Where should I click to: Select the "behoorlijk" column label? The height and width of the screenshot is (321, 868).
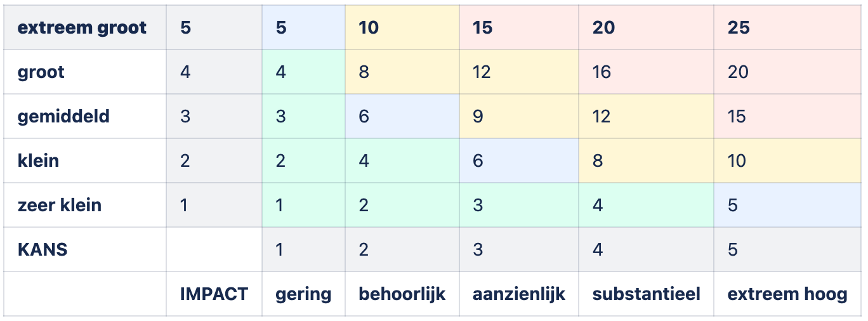tap(402, 294)
